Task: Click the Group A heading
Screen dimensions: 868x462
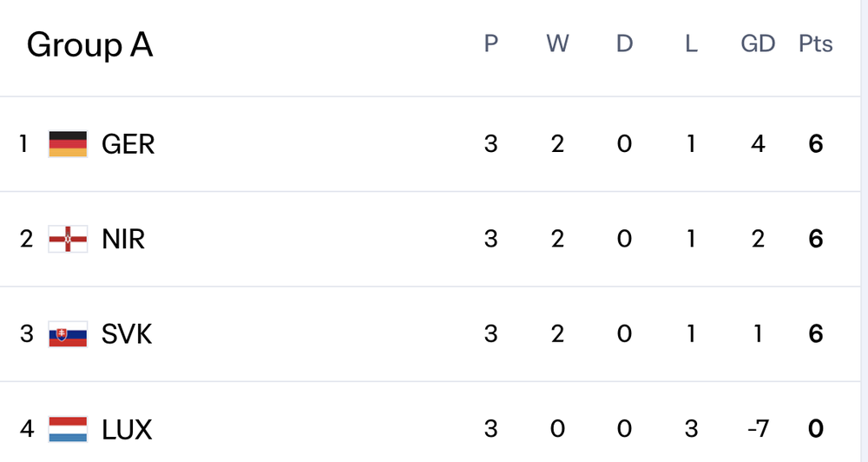Action: [x=89, y=45]
